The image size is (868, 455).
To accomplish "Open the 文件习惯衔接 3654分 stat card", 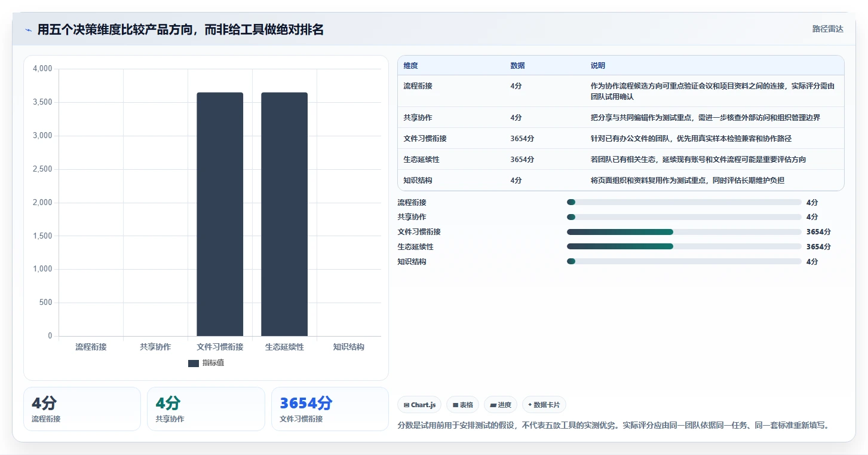I will pyautogui.click(x=330, y=409).
